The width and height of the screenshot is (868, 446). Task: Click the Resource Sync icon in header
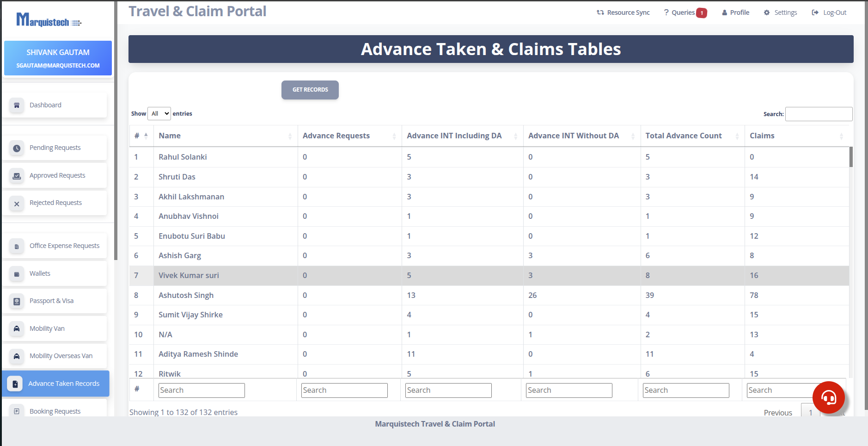(x=600, y=12)
